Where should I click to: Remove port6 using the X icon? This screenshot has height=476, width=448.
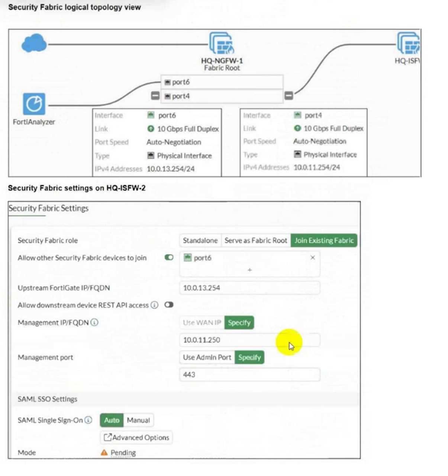coord(313,258)
